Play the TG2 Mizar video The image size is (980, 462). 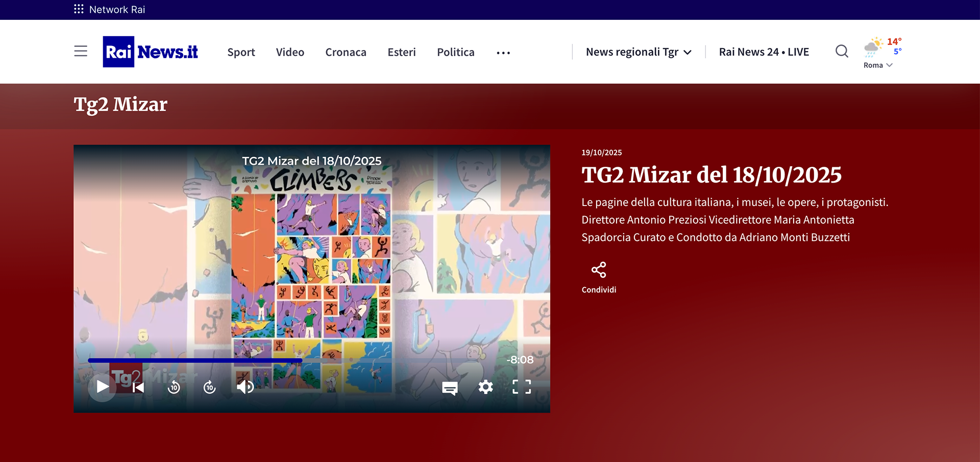coord(102,387)
